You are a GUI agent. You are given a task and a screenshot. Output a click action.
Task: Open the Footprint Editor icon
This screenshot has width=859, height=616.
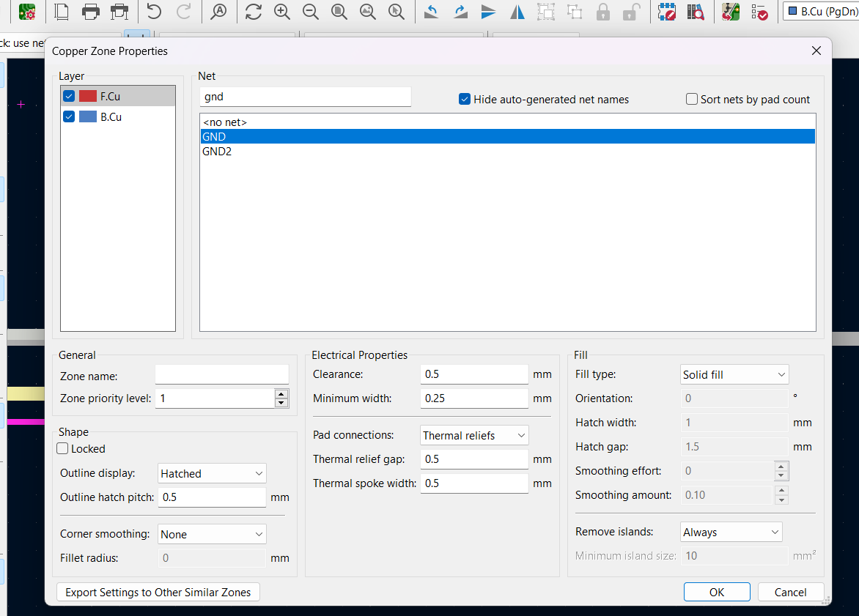pyautogui.click(x=666, y=12)
